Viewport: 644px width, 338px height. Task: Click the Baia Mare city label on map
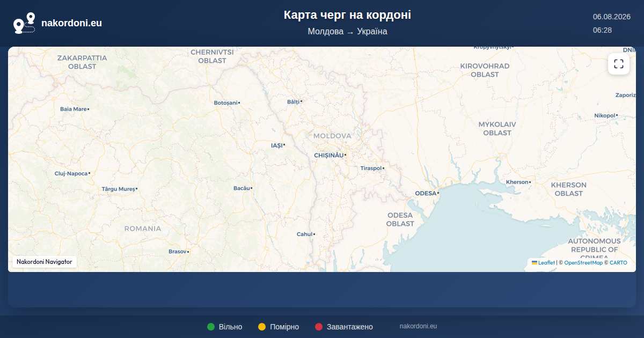(73, 109)
